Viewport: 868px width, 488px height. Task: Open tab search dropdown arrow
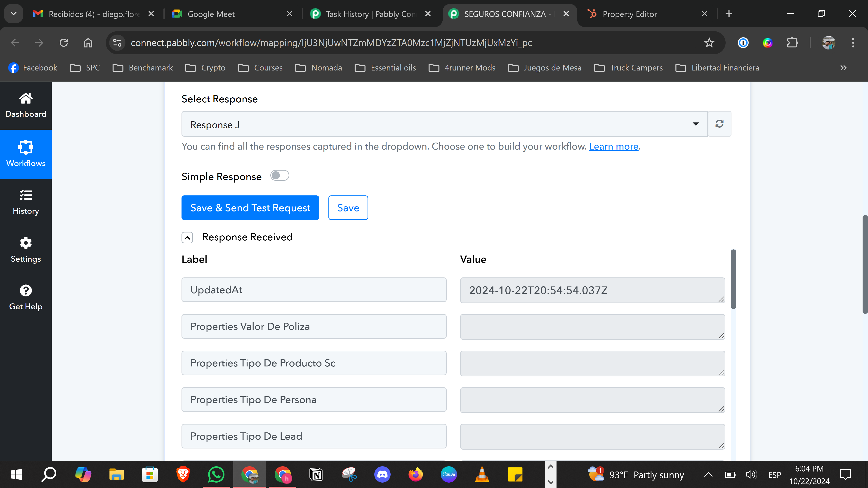(x=14, y=14)
